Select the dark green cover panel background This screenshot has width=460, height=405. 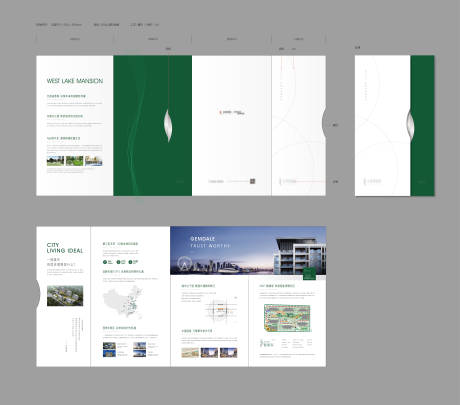coord(153,125)
